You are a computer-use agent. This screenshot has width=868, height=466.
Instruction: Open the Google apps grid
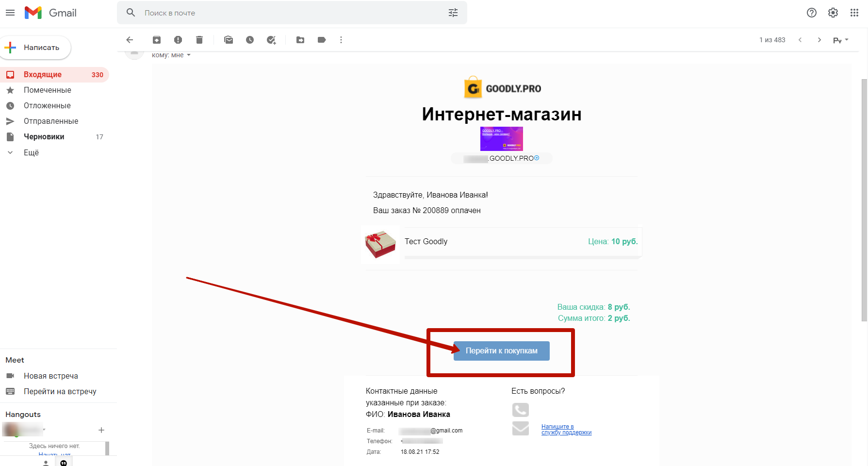[x=854, y=13]
